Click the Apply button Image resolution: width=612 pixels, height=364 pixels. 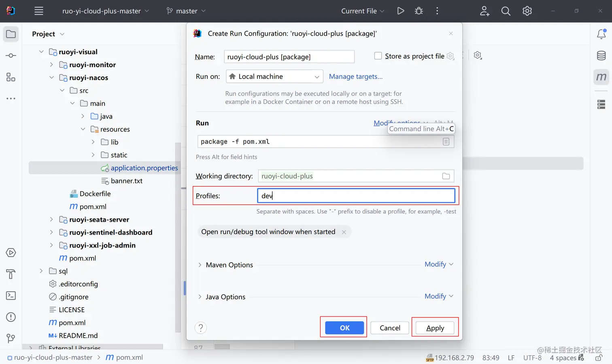point(435,328)
